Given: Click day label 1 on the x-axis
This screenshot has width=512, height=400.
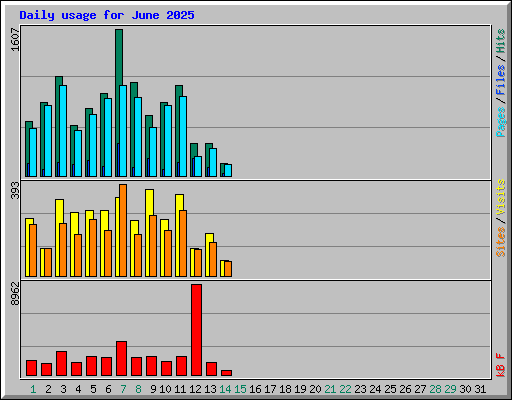Looking at the screenshot, I should click(x=33, y=389).
